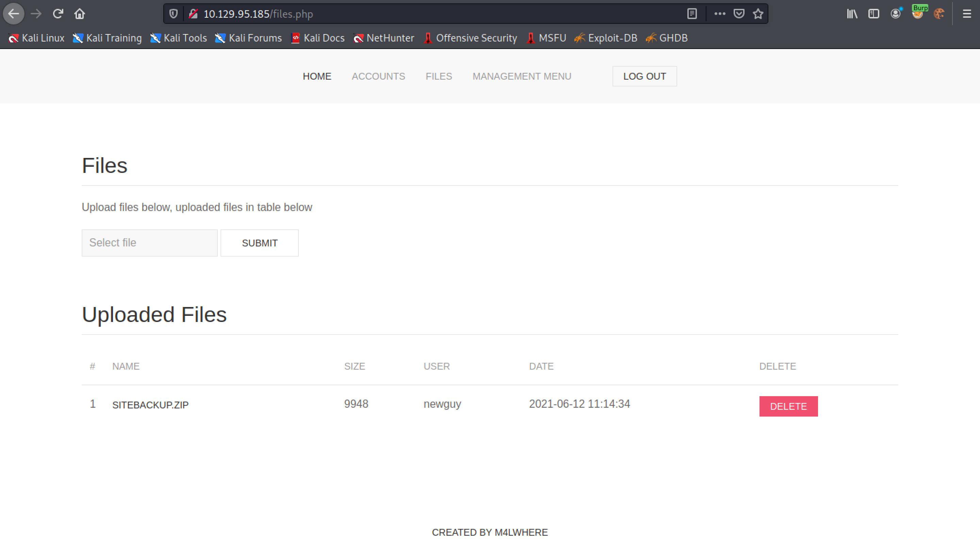Open the GHDB bookmark

tap(667, 38)
